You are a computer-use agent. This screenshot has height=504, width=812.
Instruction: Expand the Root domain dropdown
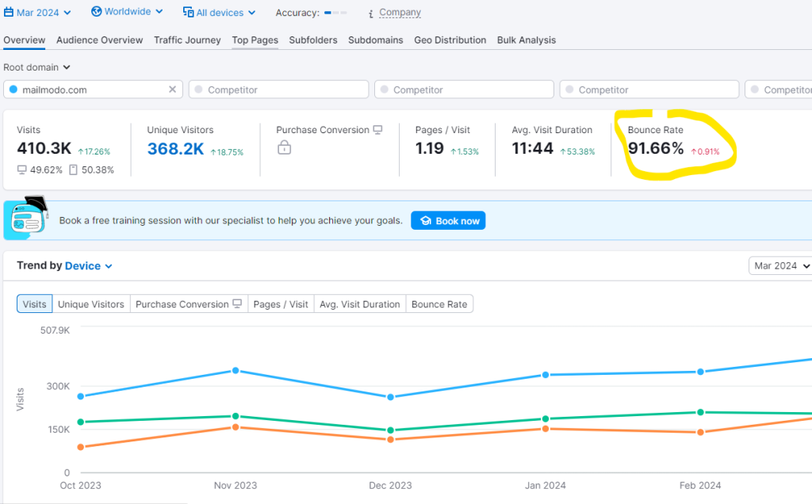36,68
